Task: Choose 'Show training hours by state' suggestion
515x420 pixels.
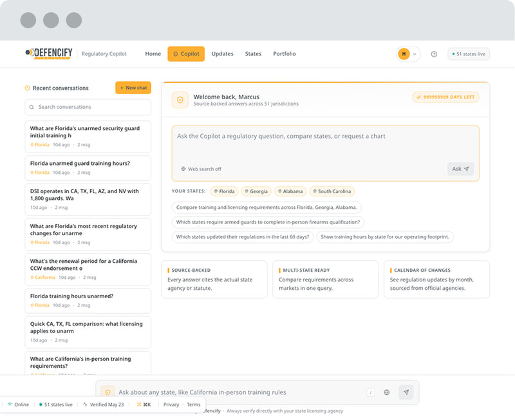Action: (x=384, y=237)
